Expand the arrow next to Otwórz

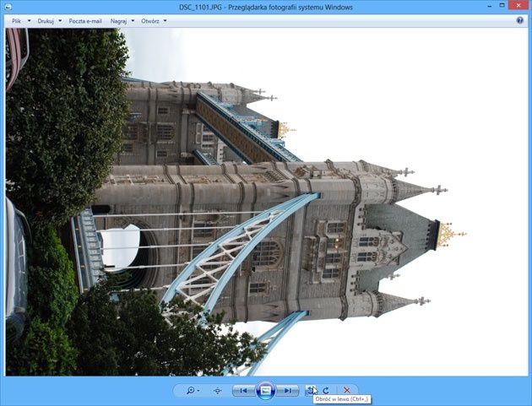pyautogui.click(x=165, y=21)
